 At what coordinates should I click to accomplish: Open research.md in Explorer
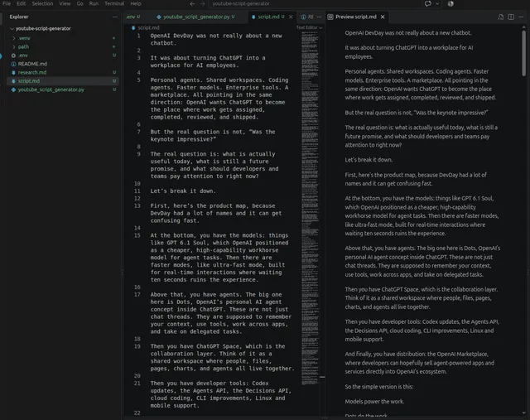[32, 72]
